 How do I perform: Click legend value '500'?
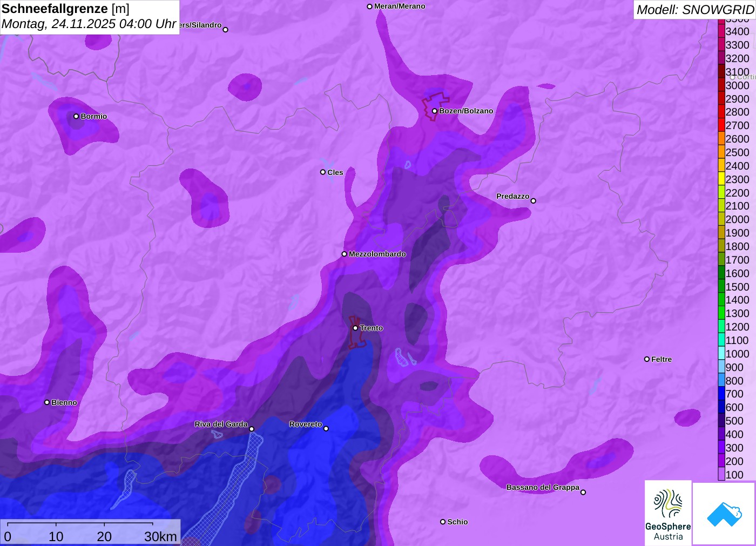pyautogui.click(x=734, y=421)
